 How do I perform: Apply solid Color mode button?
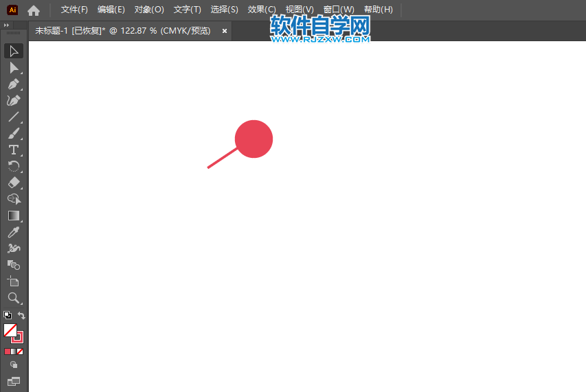pyautogui.click(x=8, y=351)
